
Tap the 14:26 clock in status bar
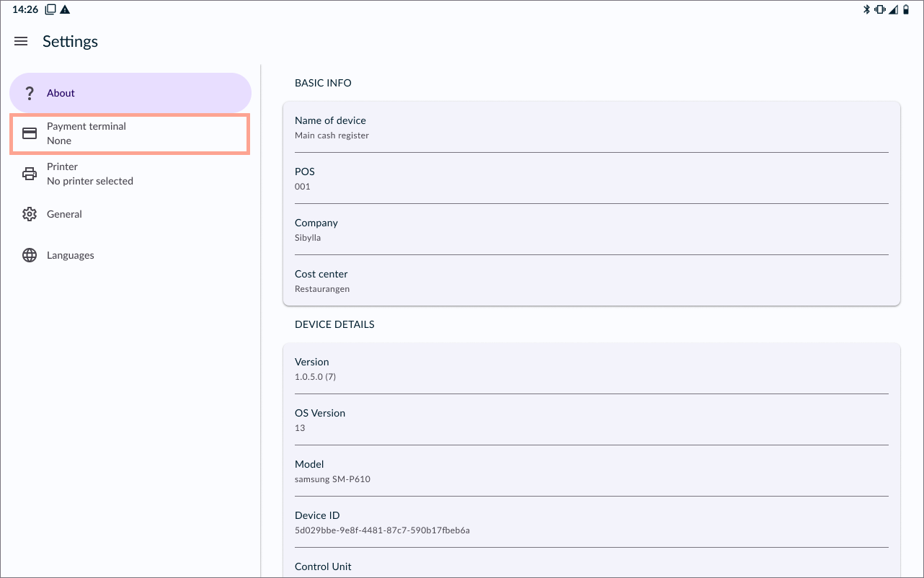[25, 9]
